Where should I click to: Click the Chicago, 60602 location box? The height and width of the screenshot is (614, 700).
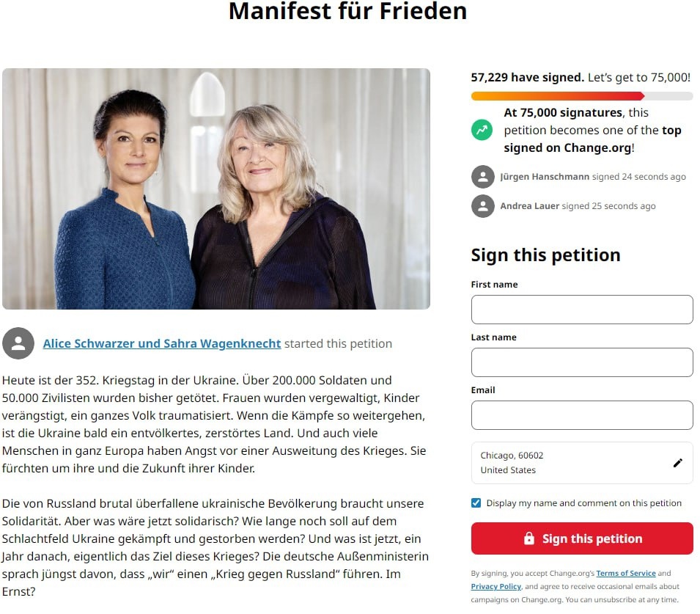pyautogui.click(x=572, y=463)
